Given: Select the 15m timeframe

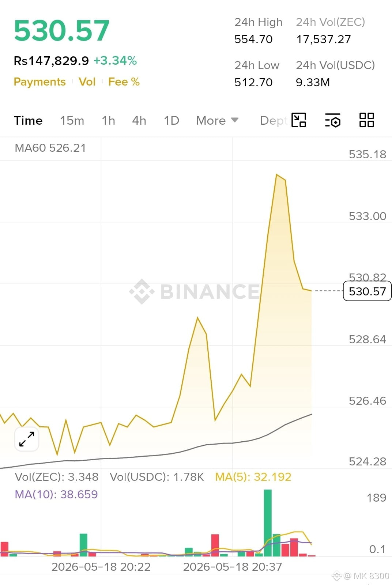Looking at the screenshot, I should click(72, 120).
